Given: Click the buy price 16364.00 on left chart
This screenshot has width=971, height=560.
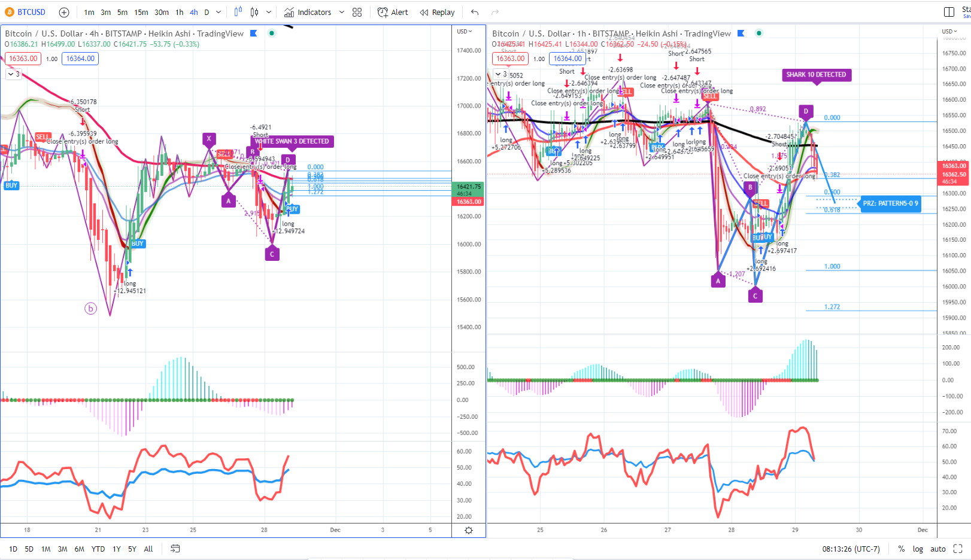Looking at the screenshot, I should [80, 59].
